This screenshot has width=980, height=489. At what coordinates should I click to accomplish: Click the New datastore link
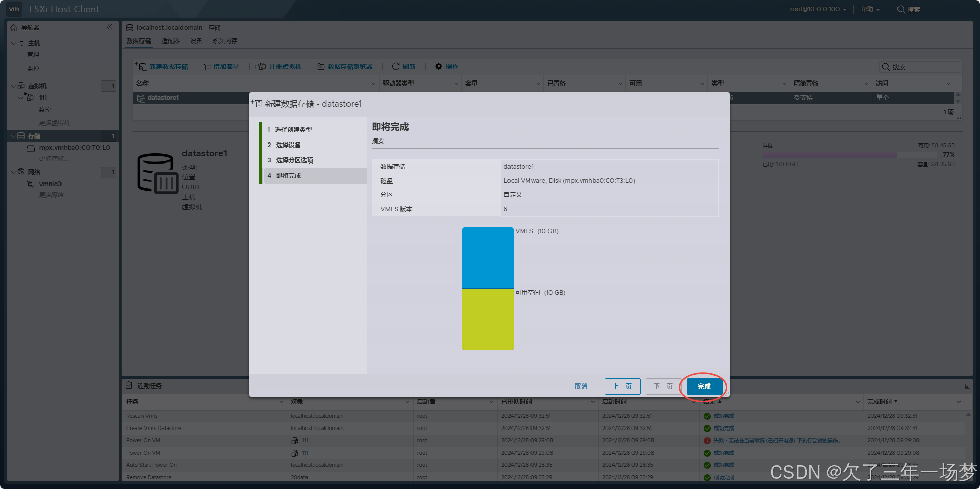pos(169,67)
